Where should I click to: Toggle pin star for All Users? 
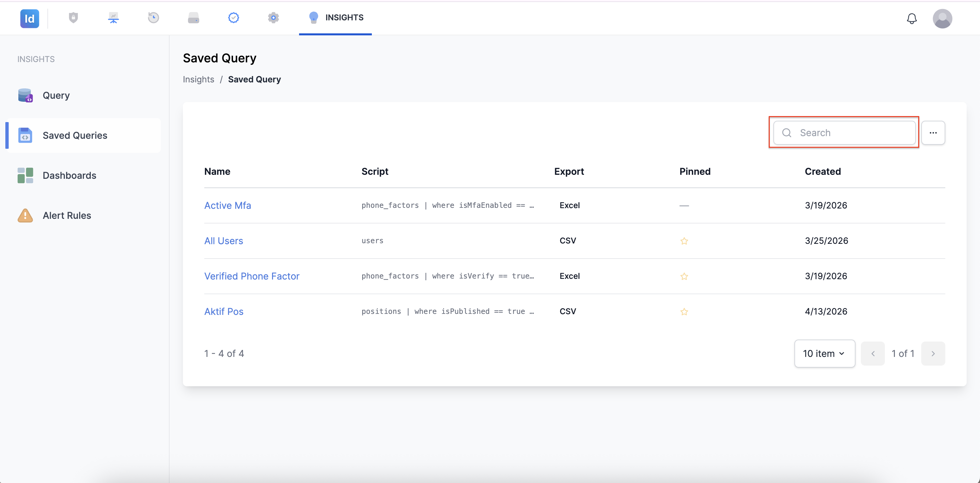tap(684, 241)
